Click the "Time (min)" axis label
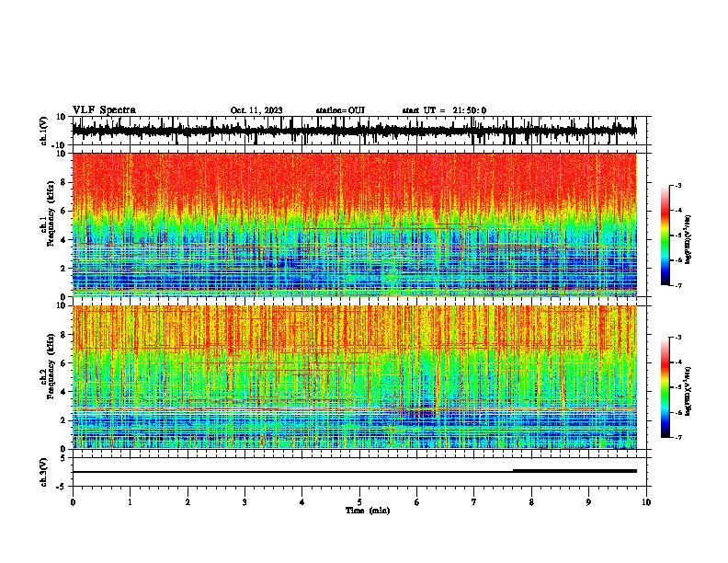This screenshot has height=563, width=728. (368, 511)
